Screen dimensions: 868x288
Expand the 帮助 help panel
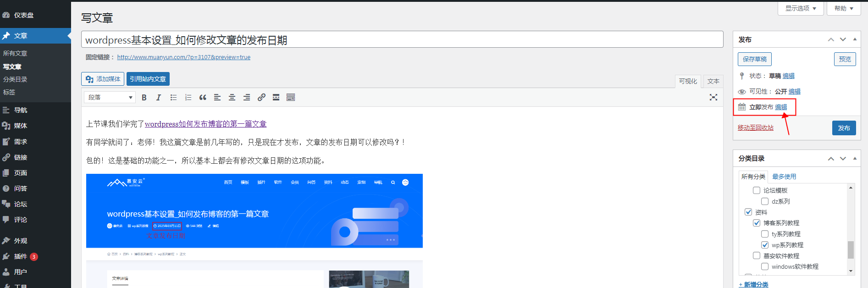844,8
